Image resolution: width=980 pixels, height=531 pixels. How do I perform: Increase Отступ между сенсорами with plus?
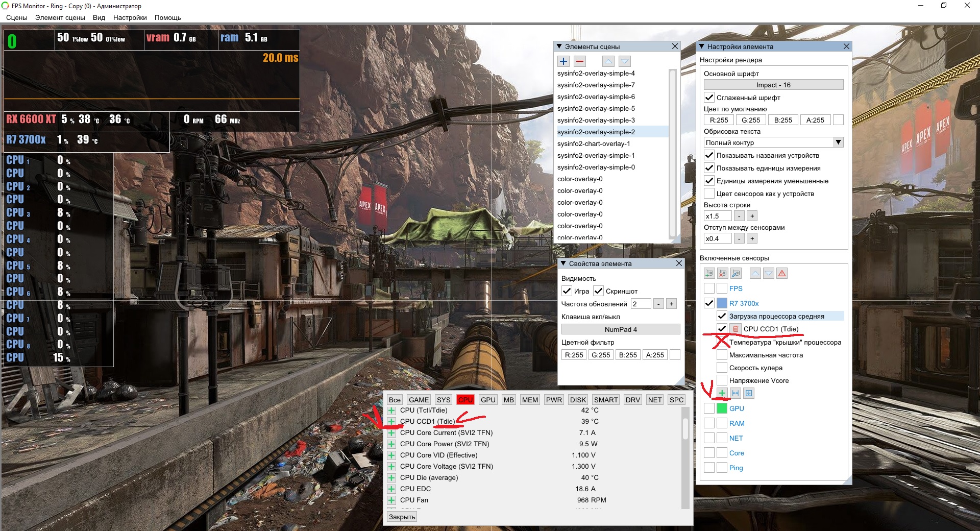pos(752,238)
